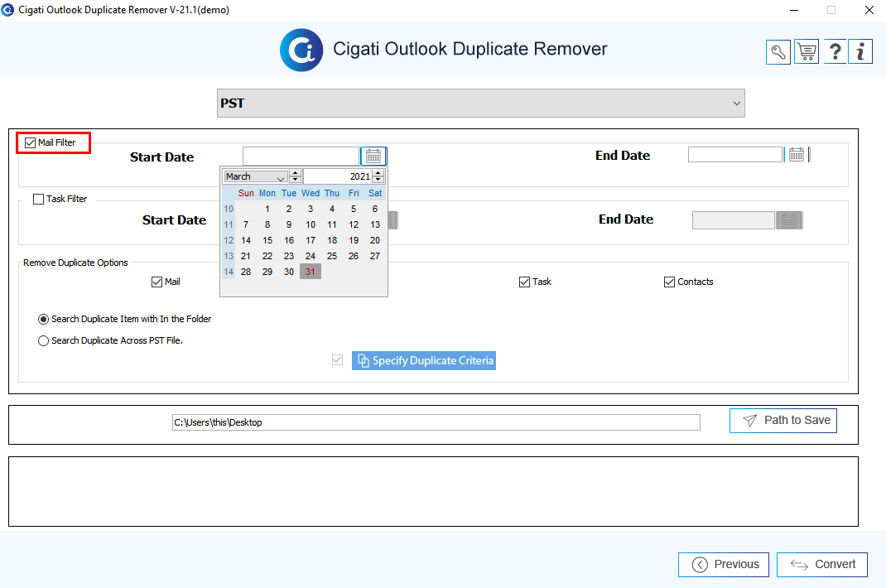Select date 30 in calendar

click(x=289, y=272)
